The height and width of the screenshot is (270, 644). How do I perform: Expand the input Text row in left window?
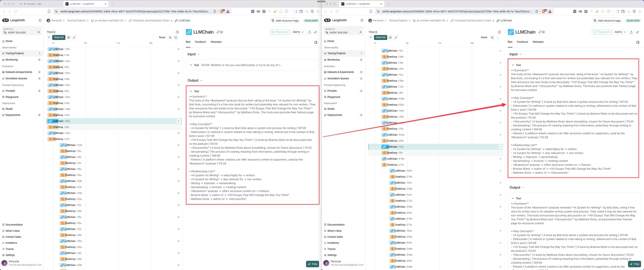pyautogui.click(x=252, y=65)
